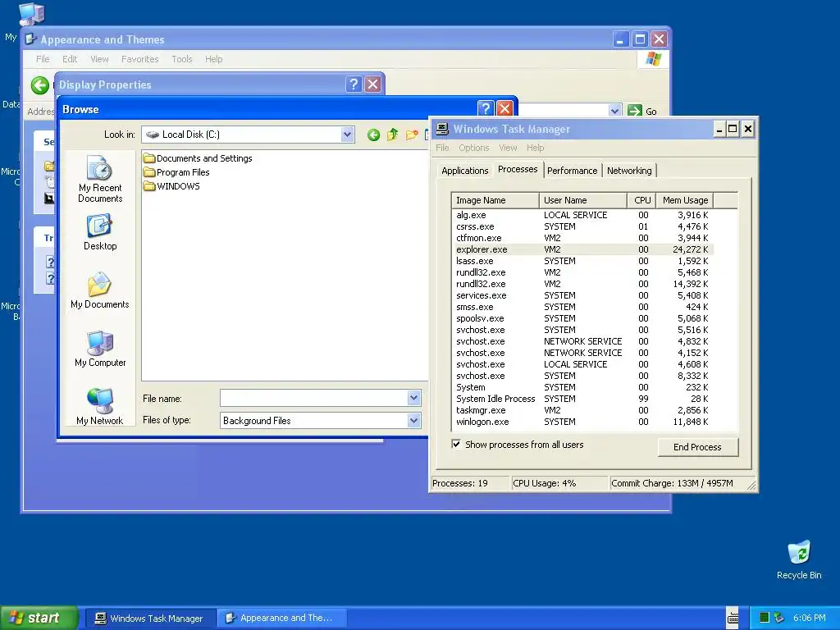Open the Address bar dropdown arrow
Viewport: 840px width, 630px height.
pyautogui.click(x=614, y=111)
